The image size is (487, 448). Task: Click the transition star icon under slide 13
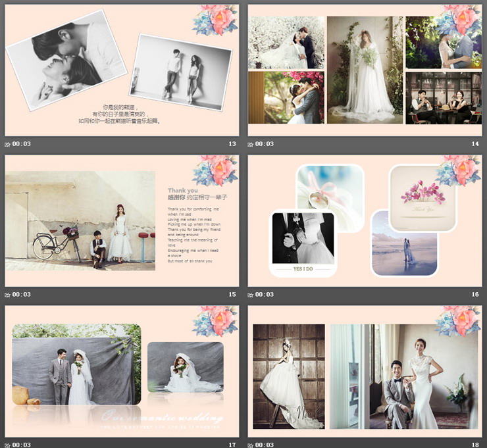pos(8,144)
